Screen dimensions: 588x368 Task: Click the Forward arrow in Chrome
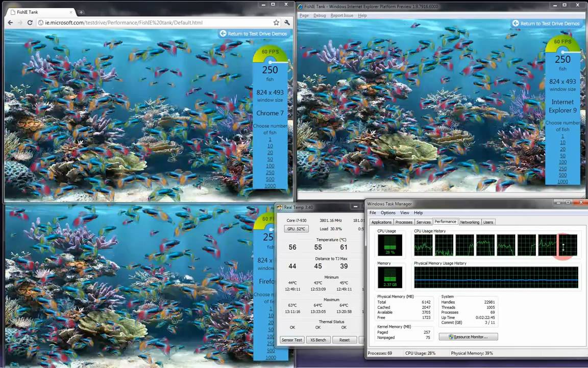point(20,22)
